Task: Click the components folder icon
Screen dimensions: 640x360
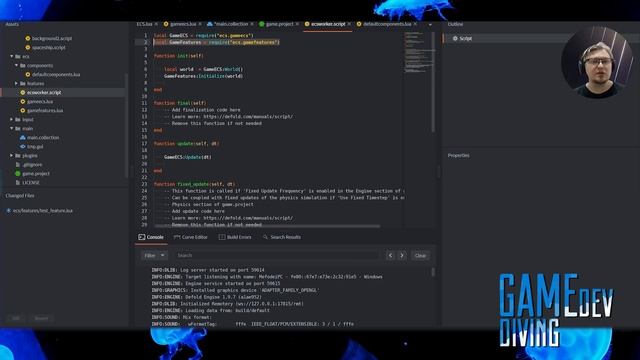Action: click(23, 65)
